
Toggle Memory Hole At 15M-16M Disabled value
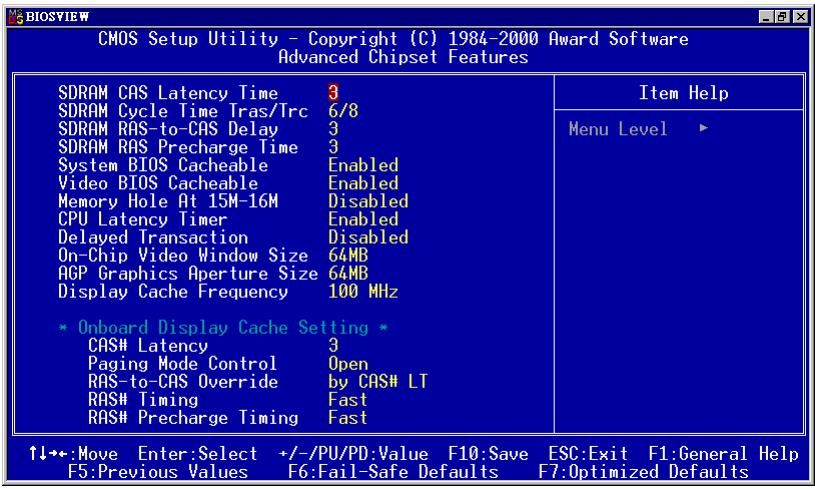pos(368,201)
